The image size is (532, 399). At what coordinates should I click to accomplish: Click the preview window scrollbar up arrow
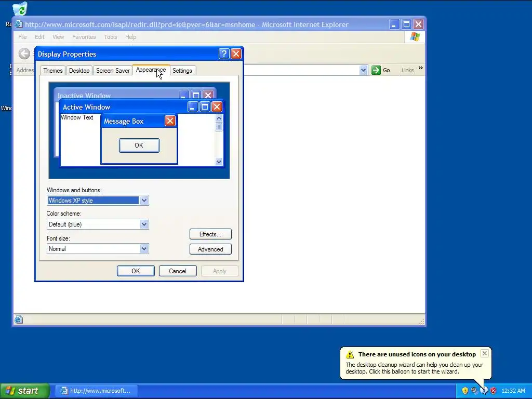pos(219,118)
